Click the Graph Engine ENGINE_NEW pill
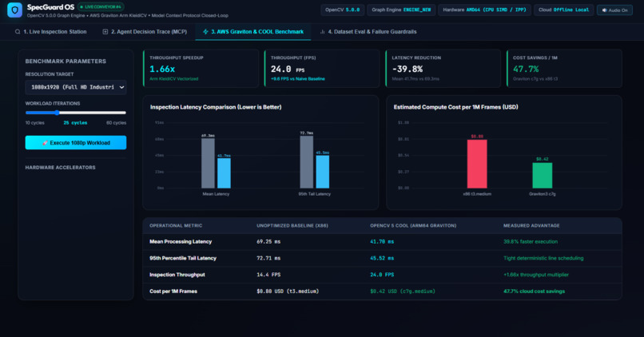This screenshot has height=337, width=644. click(x=401, y=10)
